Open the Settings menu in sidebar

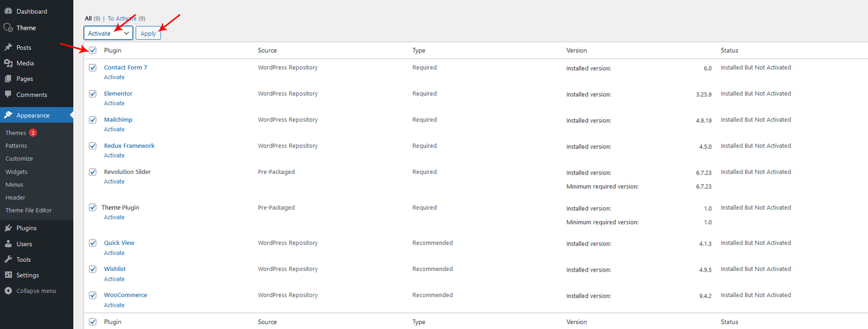click(x=27, y=275)
